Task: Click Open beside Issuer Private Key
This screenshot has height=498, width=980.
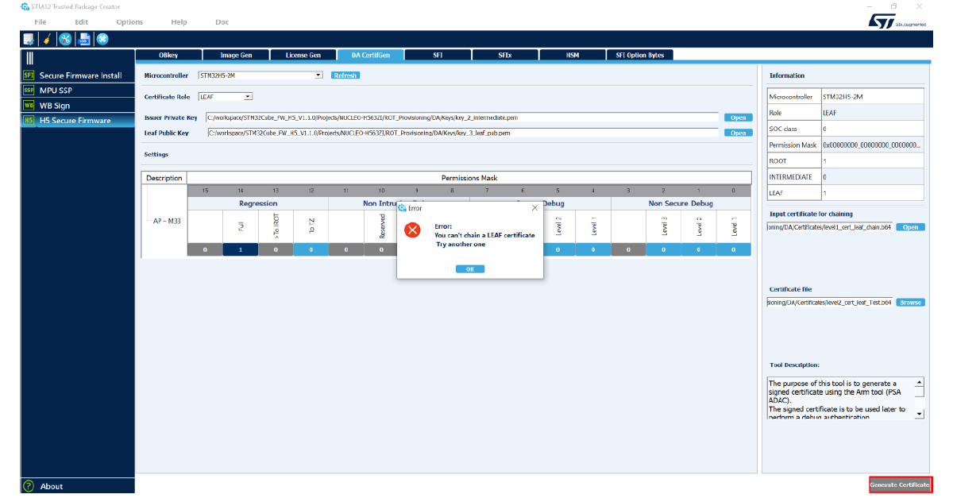Action: pyautogui.click(x=738, y=118)
